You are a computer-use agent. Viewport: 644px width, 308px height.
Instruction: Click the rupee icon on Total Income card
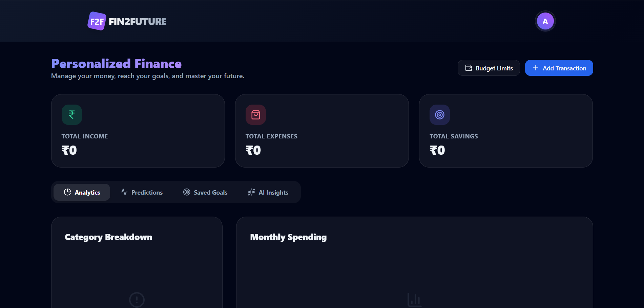pyautogui.click(x=72, y=115)
